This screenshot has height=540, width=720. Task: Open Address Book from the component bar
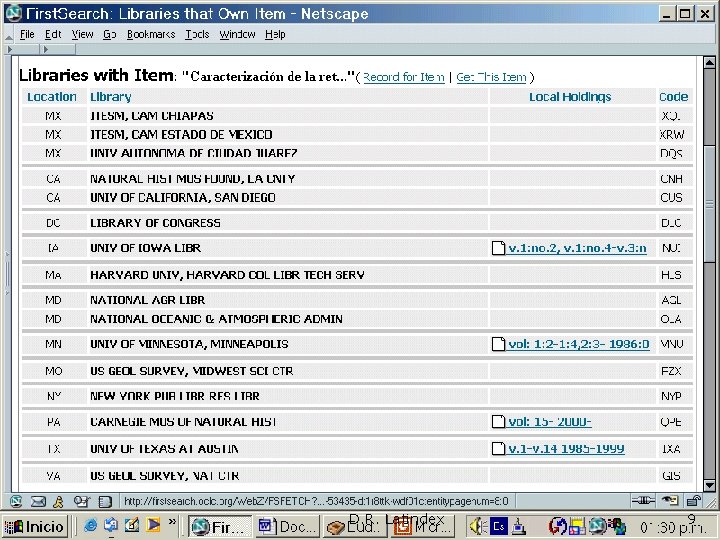point(105,501)
